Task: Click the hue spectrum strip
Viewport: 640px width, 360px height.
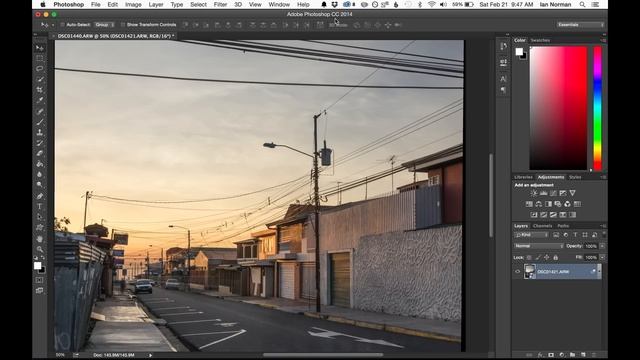Action: click(x=597, y=108)
